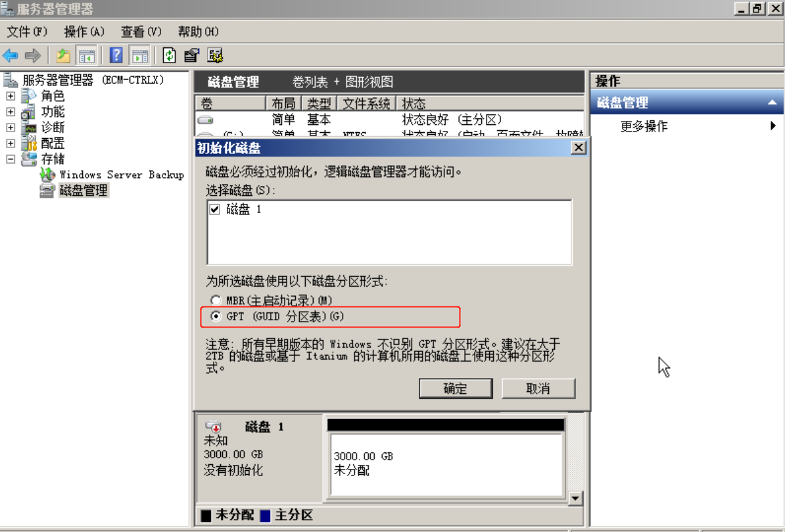Click the Up one level folder icon

63,55
